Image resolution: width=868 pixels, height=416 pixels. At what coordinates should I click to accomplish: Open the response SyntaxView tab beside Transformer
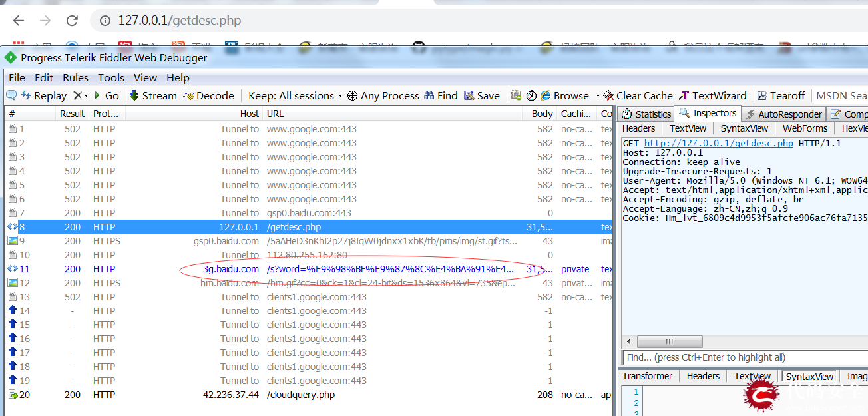809,377
